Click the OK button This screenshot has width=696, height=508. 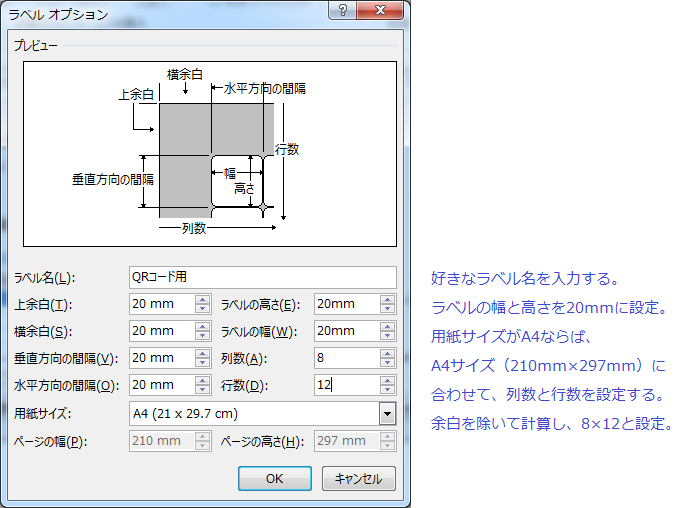click(275, 479)
